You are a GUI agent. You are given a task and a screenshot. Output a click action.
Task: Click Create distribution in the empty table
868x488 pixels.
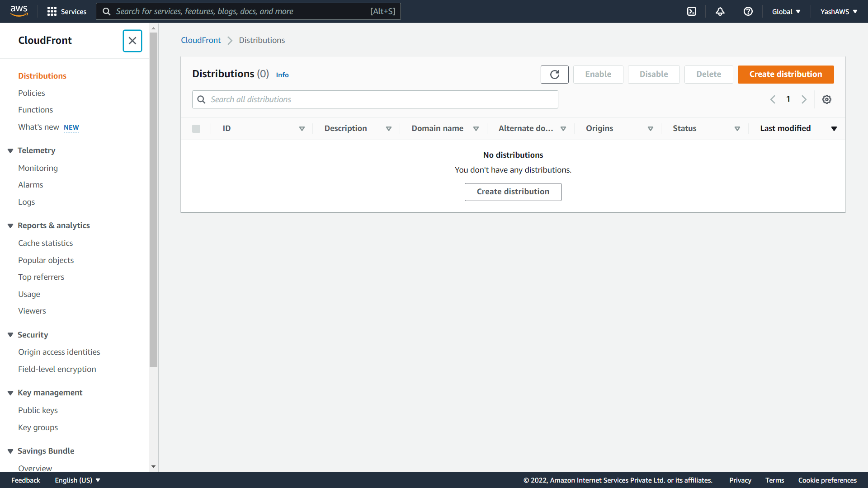pyautogui.click(x=513, y=192)
